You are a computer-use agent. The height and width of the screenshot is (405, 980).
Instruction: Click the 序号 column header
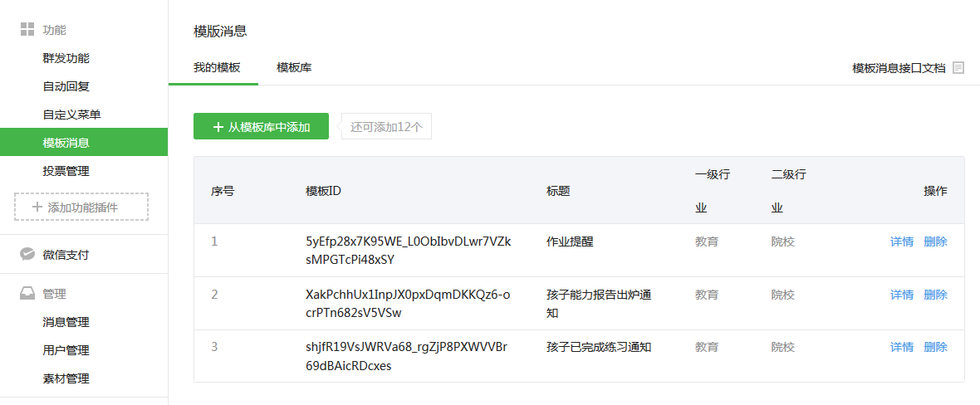click(x=223, y=191)
